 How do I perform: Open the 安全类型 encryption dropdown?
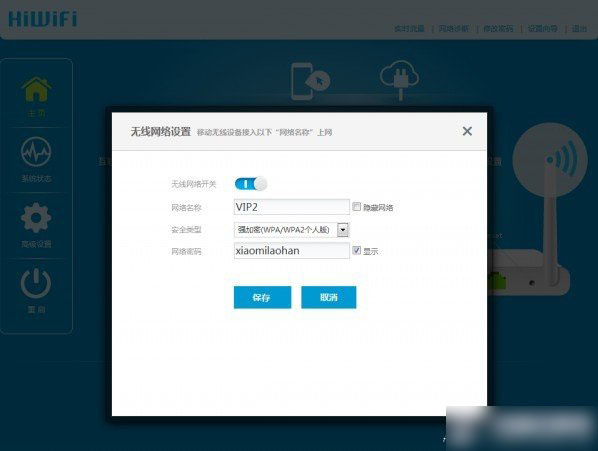click(291, 230)
